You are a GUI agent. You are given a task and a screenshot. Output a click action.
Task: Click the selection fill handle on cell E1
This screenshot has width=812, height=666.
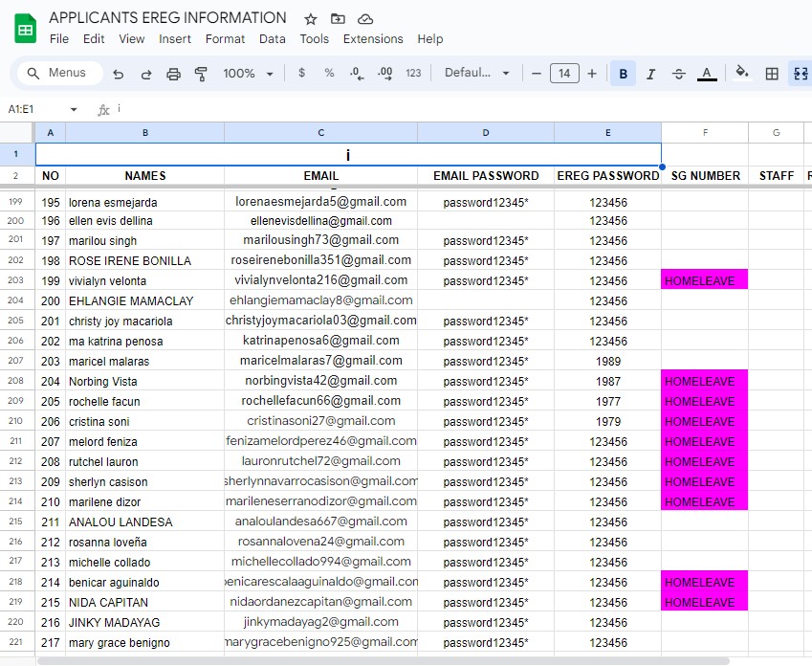pyautogui.click(x=662, y=166)
